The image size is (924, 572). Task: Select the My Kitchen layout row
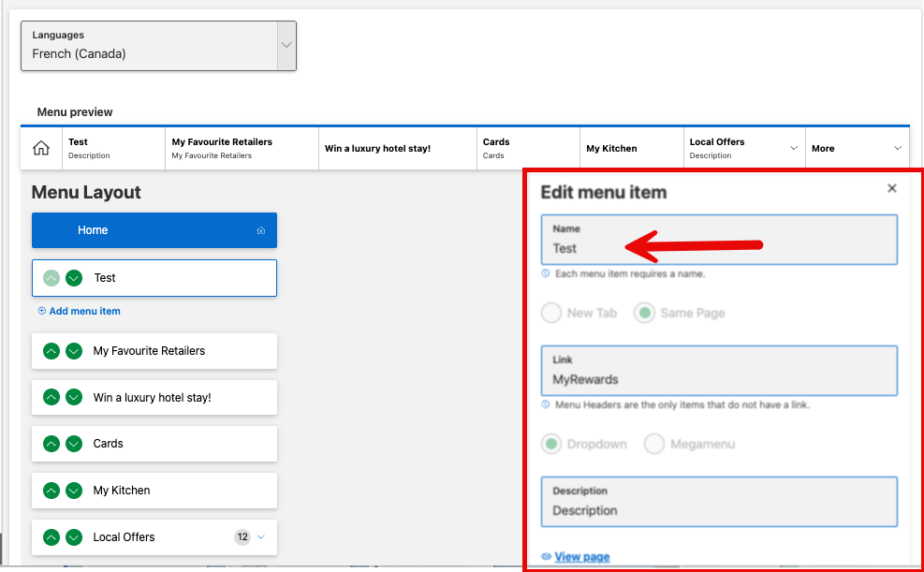tap(154, 491)
